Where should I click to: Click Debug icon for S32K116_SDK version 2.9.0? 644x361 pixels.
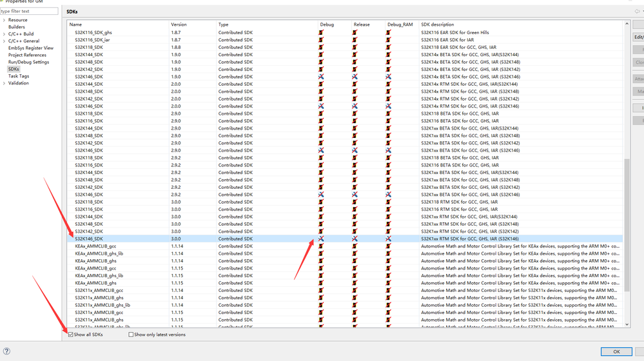(x=321, y=121)
